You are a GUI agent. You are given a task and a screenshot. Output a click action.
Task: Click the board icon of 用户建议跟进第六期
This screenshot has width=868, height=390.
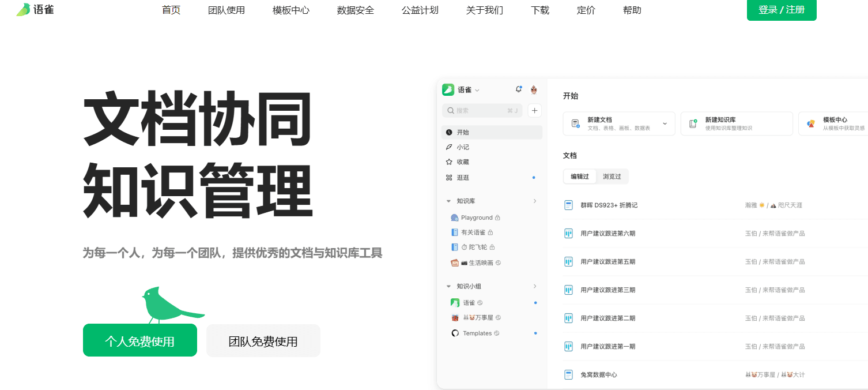(568, 233)
